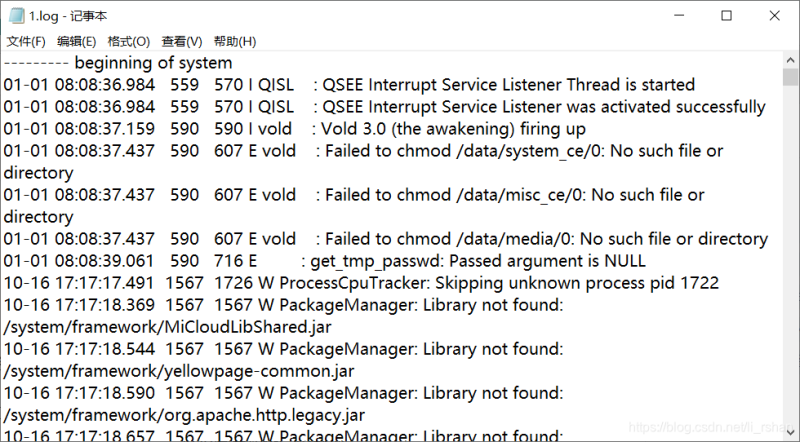Image resolution: width=800 pixels, height=442 pixels.
Task: Place cursor on 'Vold 3.0 (the awakening)' text
Action: click(x=417, y=129)
